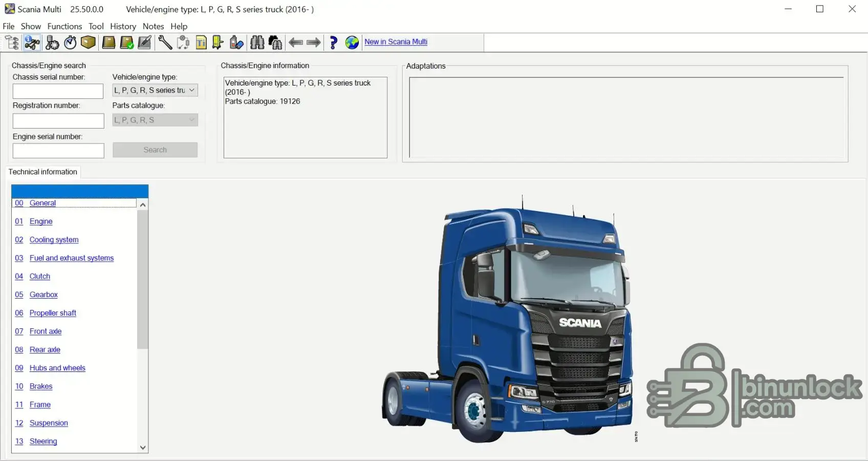
Task: Open the Tool menu
Action: (x=96, y=26)
